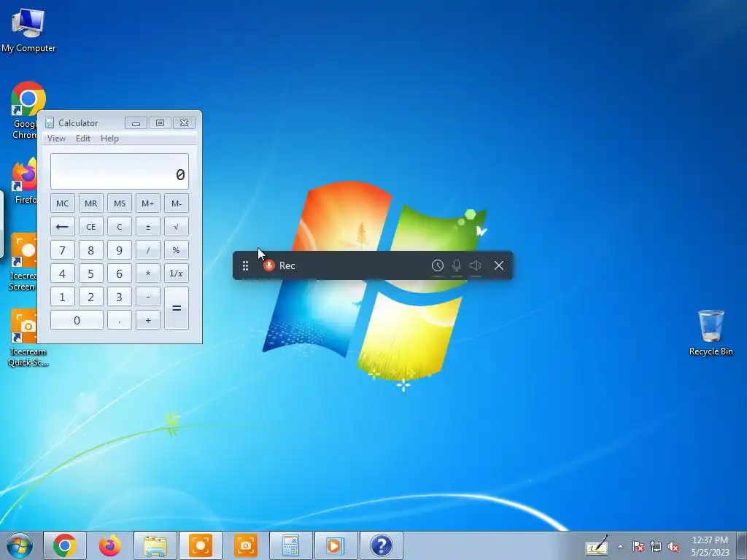
Task: Switch to Calculator in the taskbar
Action: coord(290,545)
